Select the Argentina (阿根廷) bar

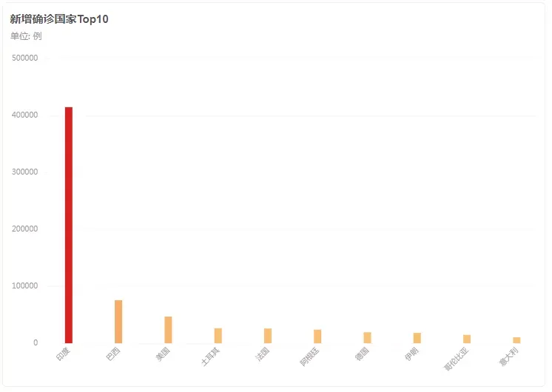point(317,337)
